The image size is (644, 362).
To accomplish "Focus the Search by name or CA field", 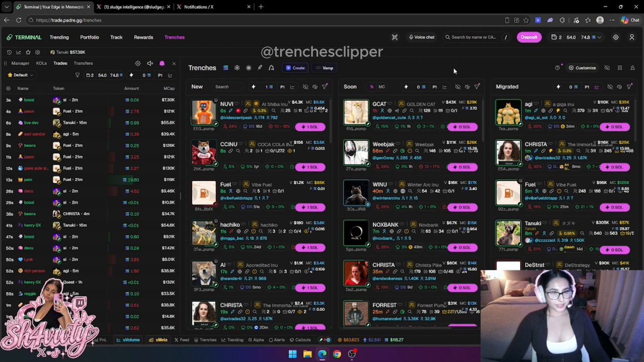I will click(x=474, y=37).
